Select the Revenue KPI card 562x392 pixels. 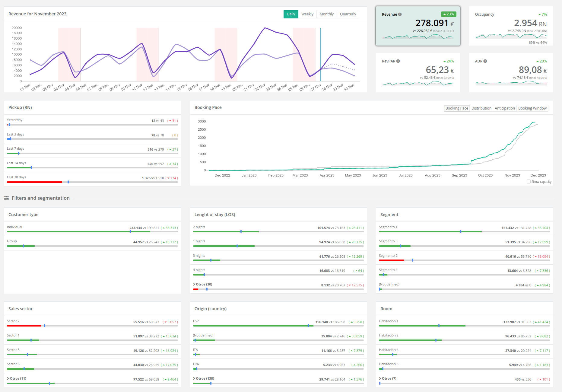tap(418, 26)
